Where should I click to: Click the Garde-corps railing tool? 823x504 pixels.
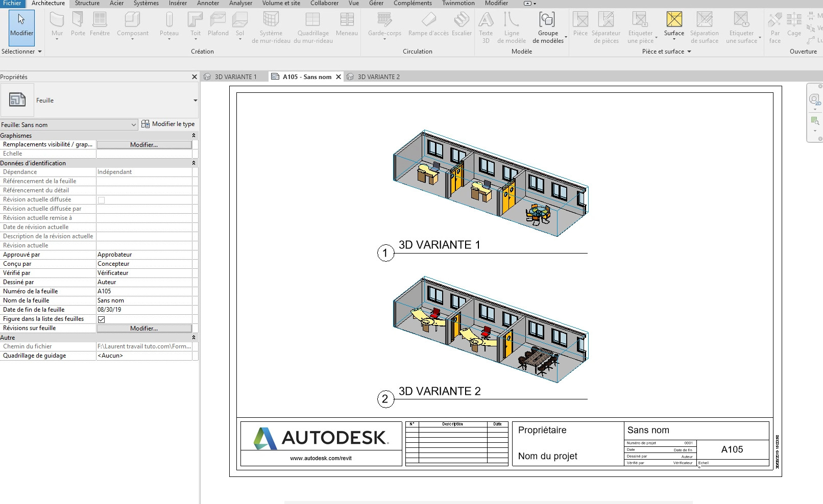[384, 24]
